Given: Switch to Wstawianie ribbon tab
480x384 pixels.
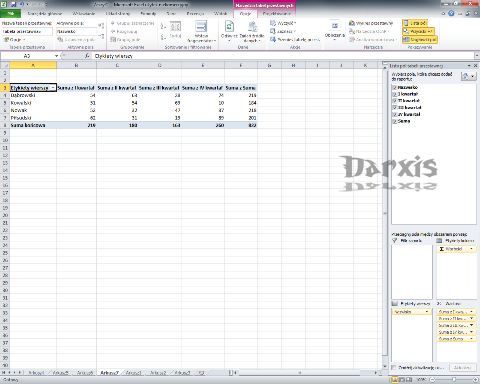Looking at the screenshot, I should click(84, 13).
